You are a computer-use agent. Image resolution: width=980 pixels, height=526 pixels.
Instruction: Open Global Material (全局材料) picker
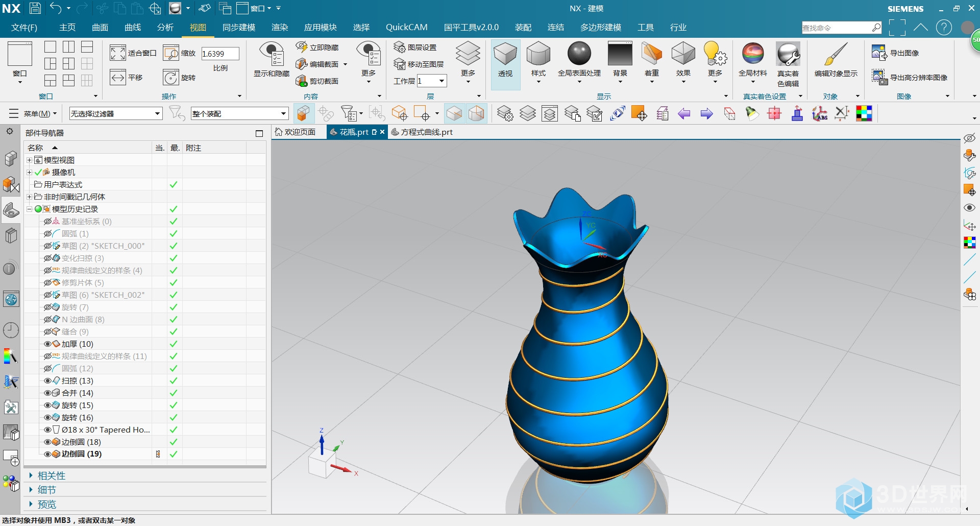point(753,62)
